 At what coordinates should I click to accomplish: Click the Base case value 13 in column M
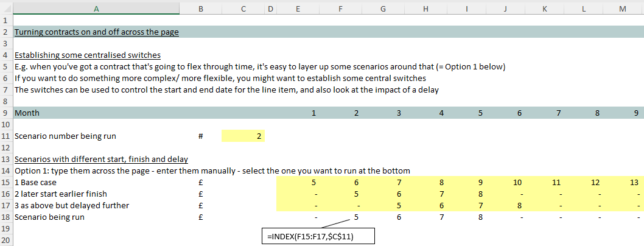(x=632, y=182)
